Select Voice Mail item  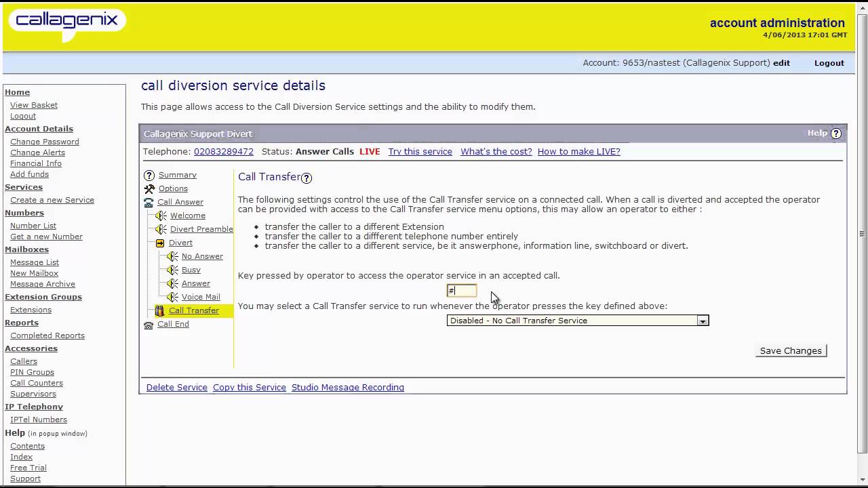coord(201,297)
